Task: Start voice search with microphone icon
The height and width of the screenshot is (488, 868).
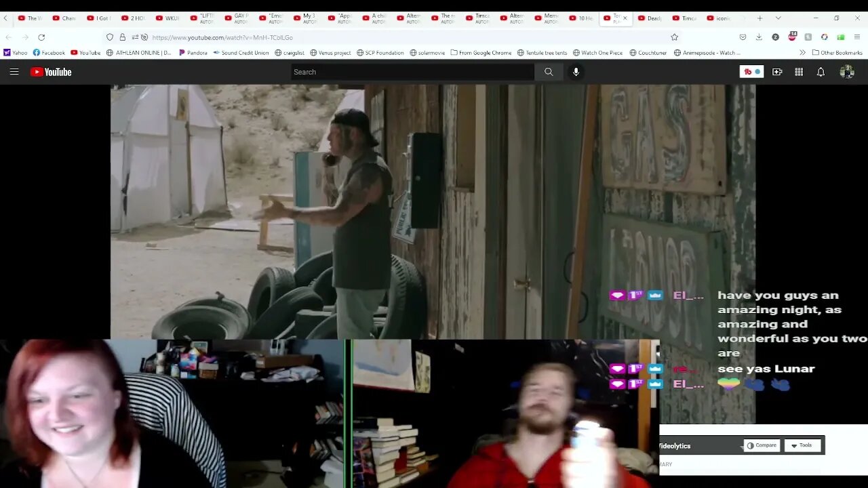Action: (576, 72)
